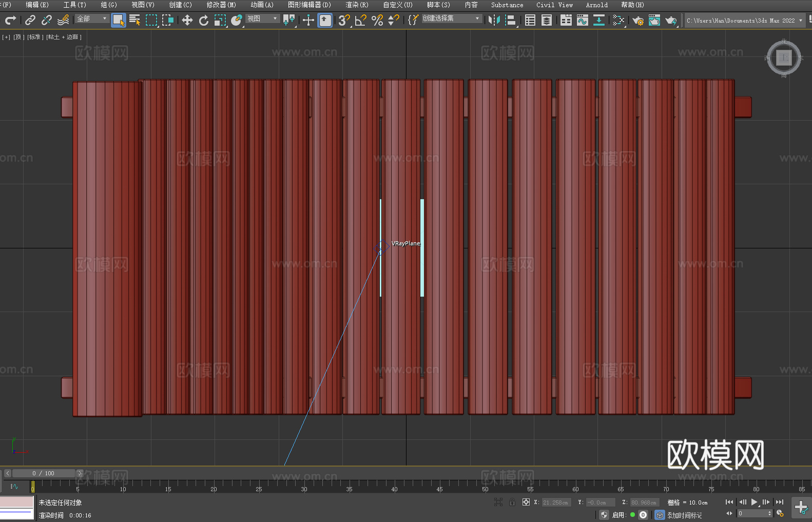This screenshot has width=812, height=522.
Task: Toggle Spinner Snap
Action: pyautogui.click(x=394, y=20)
